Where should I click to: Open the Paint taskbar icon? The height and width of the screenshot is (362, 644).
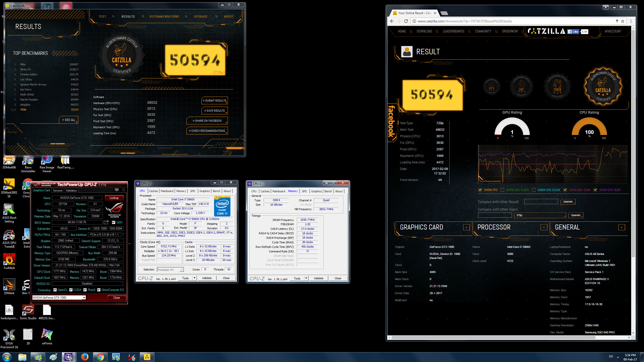pos(53,357)
